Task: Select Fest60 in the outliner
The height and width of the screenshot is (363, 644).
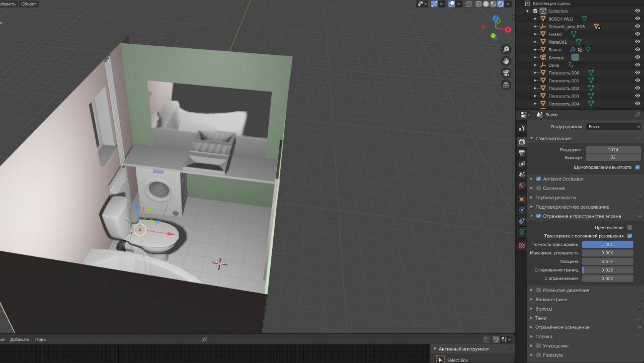Action: click(x=555, y=34)
